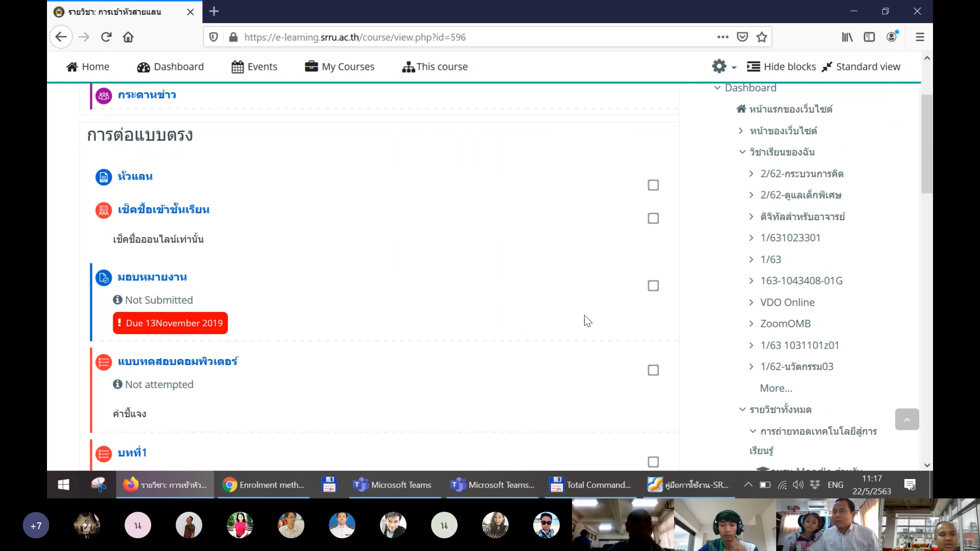Viewport: 980px width, 551px height.
Task: Click the scroll-to-top arrow button
Action: tap(906, 420)
